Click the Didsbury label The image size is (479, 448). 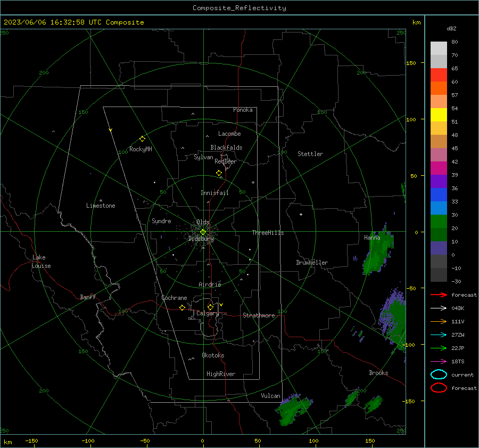point(201,239)
